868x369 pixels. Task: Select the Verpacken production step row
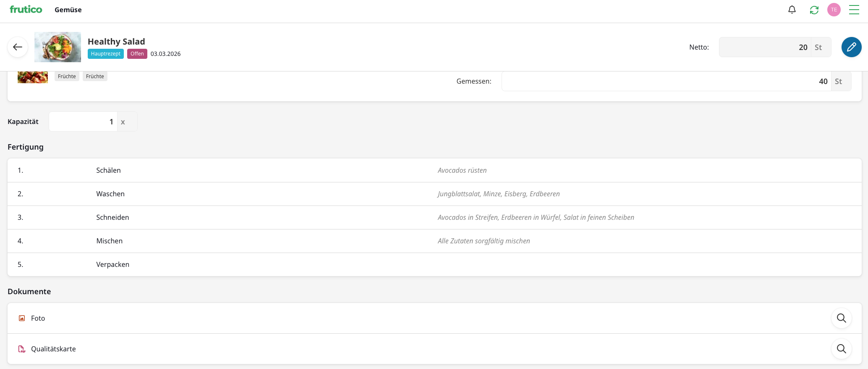tap(434, 264)
